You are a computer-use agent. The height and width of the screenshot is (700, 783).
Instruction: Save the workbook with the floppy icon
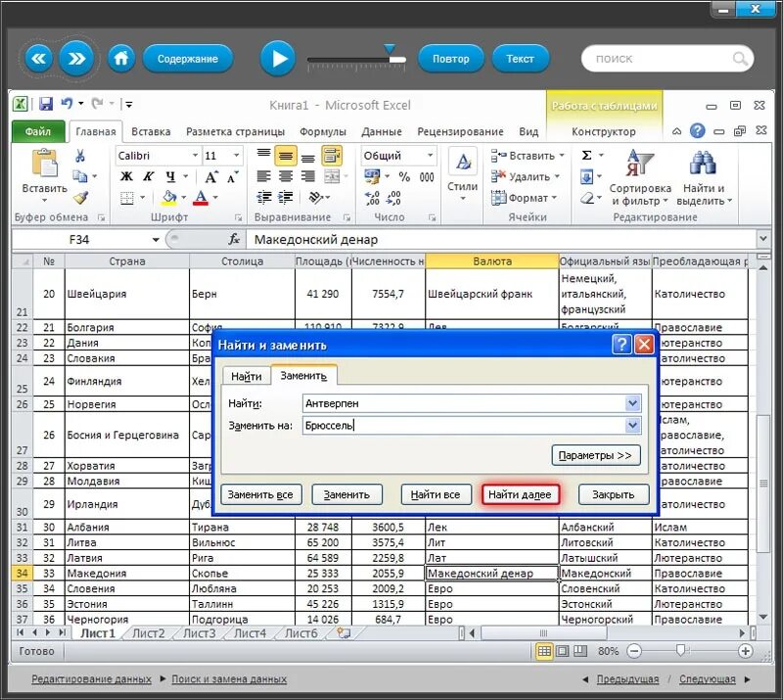[x=46, y=104]
